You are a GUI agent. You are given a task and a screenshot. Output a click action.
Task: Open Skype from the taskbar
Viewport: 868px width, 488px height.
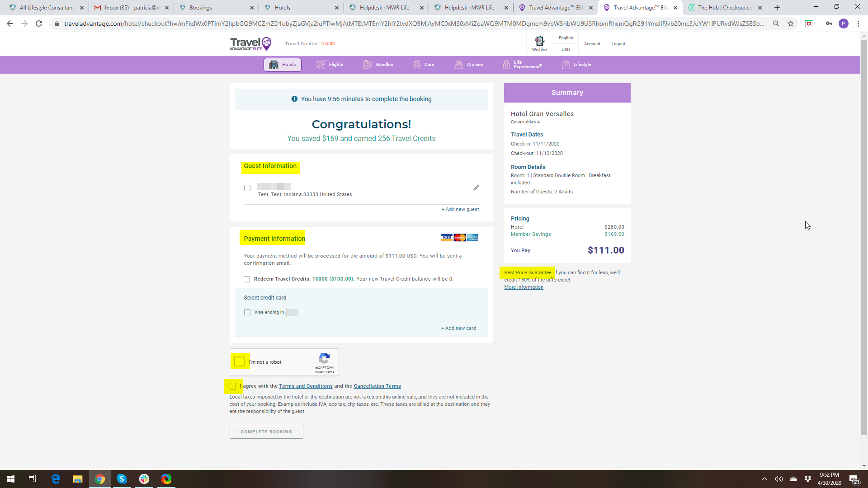click(122, 479)
